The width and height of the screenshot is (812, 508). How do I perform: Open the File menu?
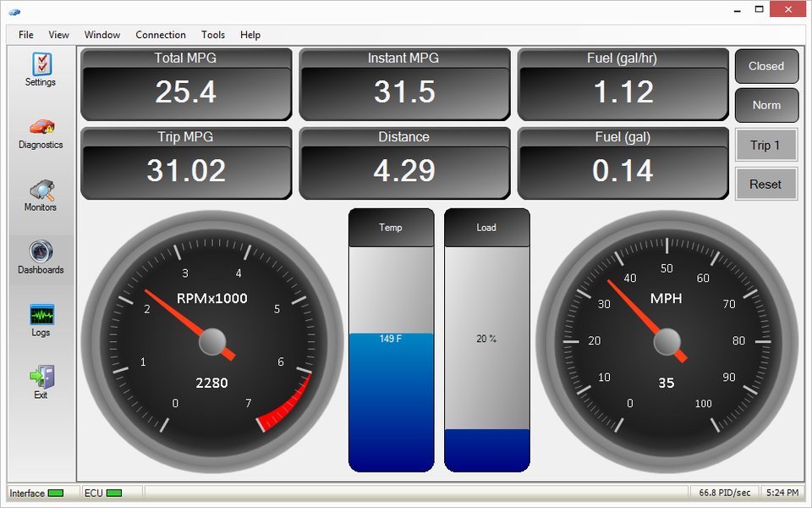25,35
